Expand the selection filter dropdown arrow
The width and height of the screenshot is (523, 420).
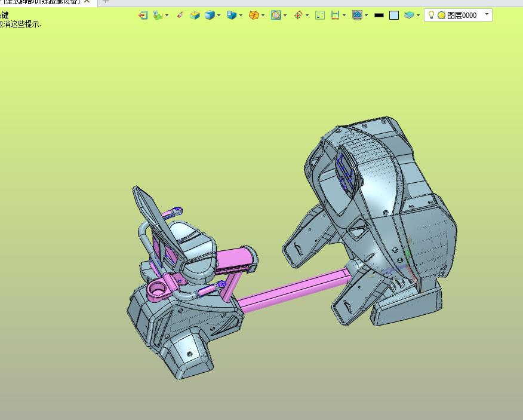click(x=167, y=15)
